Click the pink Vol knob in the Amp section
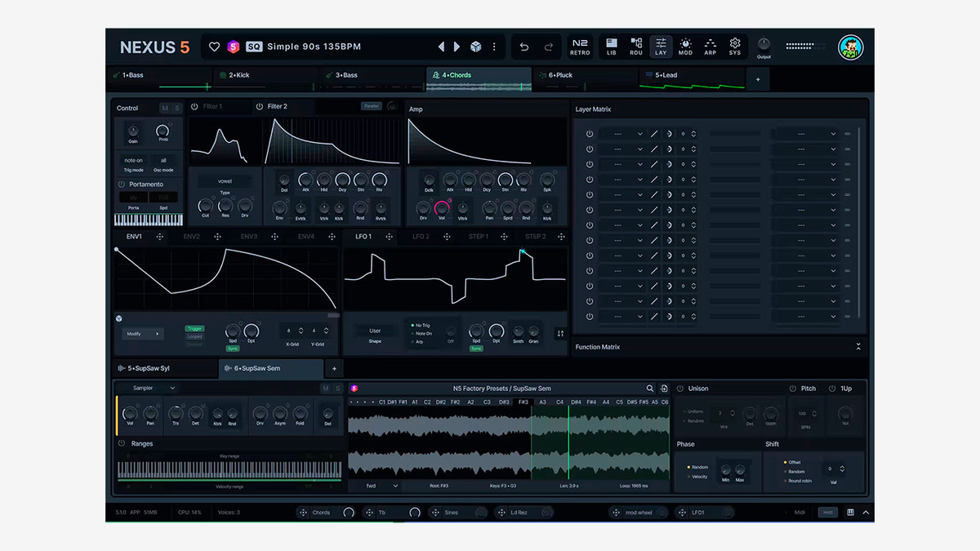 (x=443, y=207)
